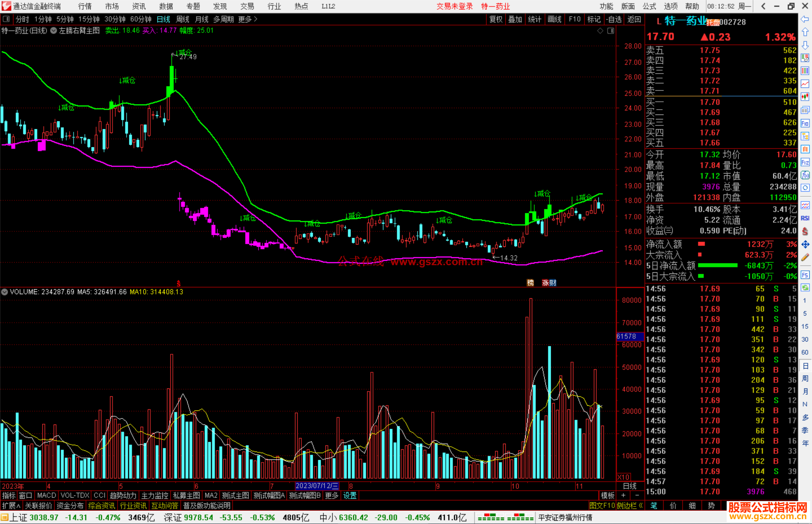Click the 复权 button
The image size is (812, 524).
[x=495, y=19]
